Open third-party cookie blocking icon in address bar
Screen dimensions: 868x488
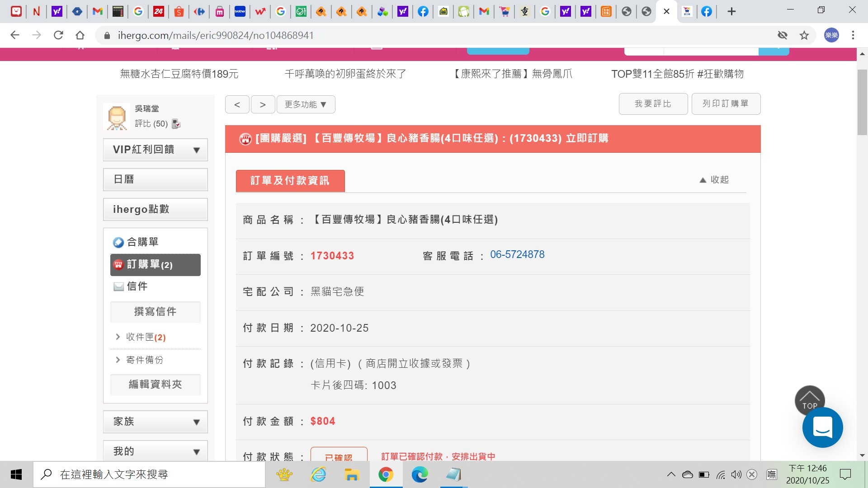pos(783,35)
